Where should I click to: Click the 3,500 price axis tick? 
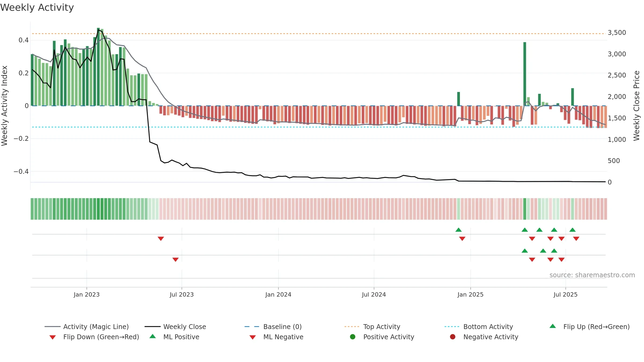[x=617, y=33]
